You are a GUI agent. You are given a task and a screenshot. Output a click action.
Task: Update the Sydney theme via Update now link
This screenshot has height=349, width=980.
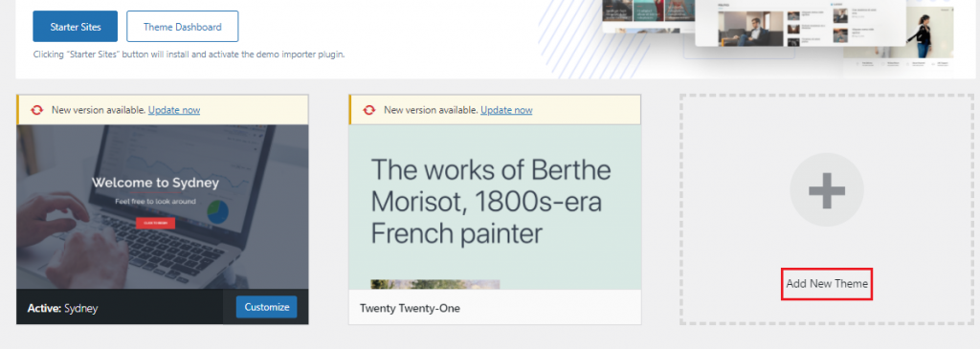[174, 110]
